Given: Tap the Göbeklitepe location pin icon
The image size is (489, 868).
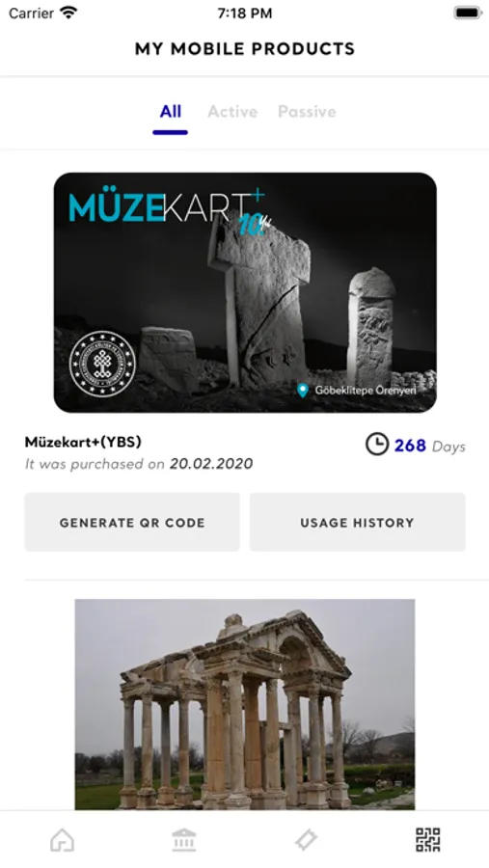Looking at the screenshot, I should (302, 391).
